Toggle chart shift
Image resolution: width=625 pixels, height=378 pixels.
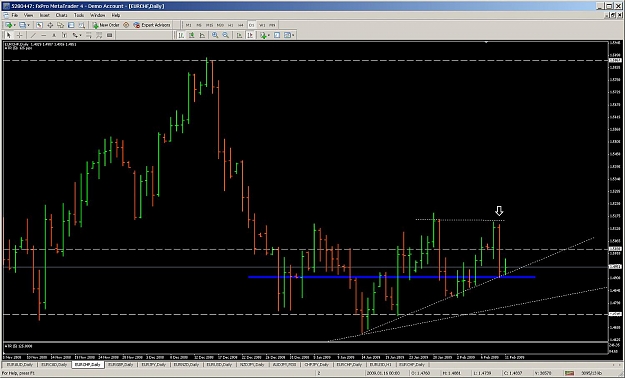pos(250,35)
